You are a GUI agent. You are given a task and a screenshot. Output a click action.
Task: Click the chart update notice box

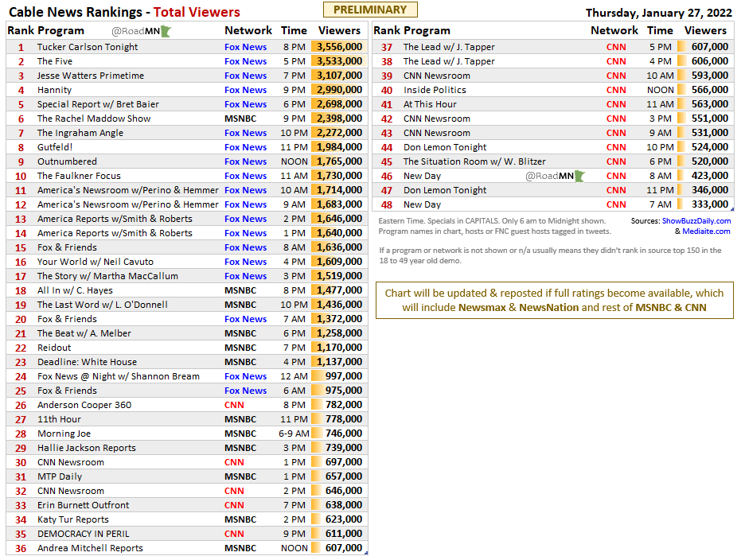click(554, 301)
